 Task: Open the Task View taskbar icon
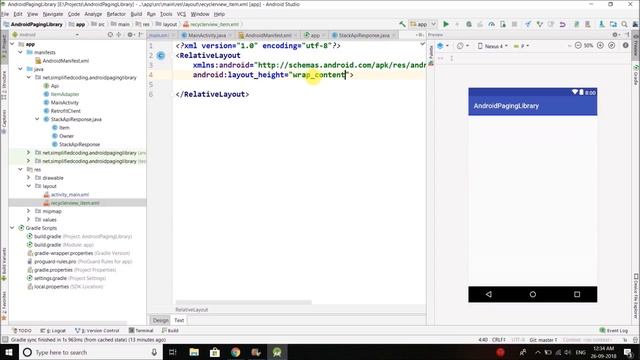coord(173,352)
